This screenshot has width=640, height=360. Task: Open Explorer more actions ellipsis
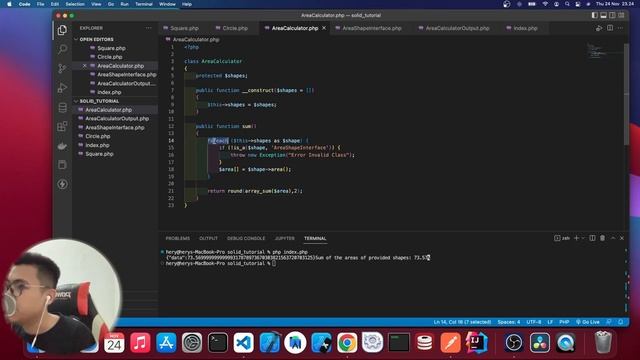tap(149, 28)
